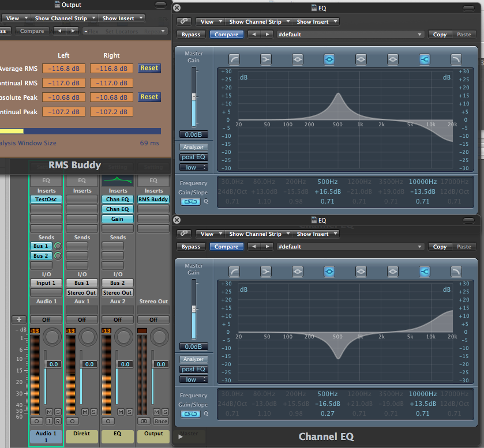484x448 pixels.
Task: Bypass the plug-in in the 500Hz-cut EQ window
Action: 191,247
